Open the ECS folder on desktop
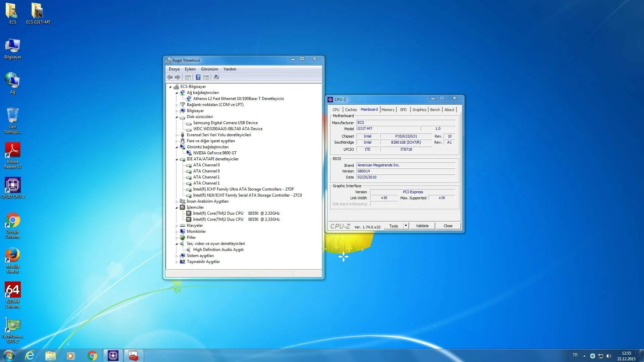 12,14
